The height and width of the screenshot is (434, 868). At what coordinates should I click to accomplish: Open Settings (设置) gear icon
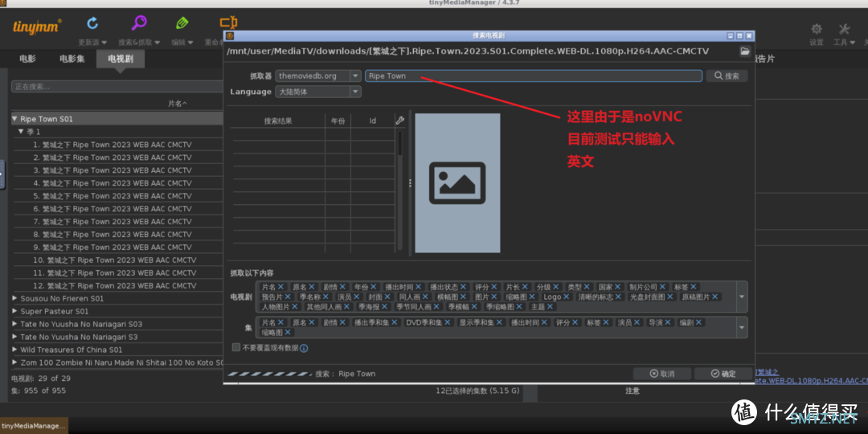(x=817, y=29)
